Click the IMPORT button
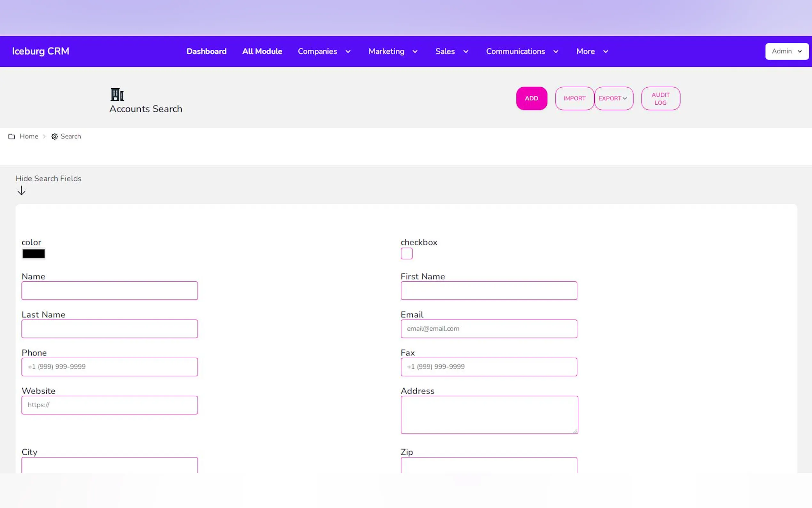812x508 pixels. click(574, 99)
